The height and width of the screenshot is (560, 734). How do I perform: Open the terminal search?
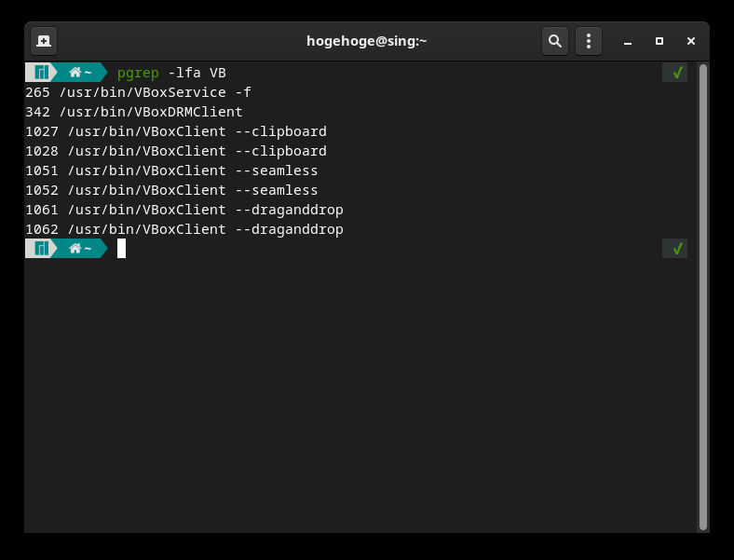[x=555, y=41]
